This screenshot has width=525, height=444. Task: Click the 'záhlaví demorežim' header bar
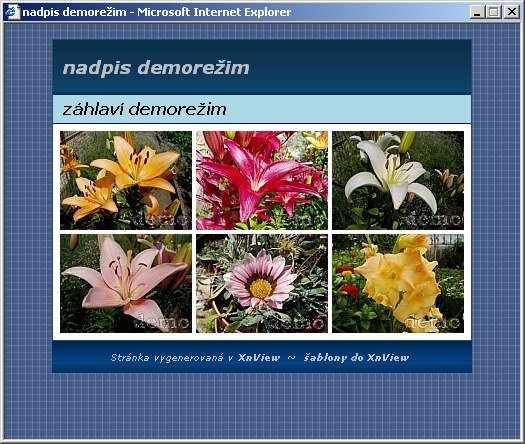tap(262, 109)
